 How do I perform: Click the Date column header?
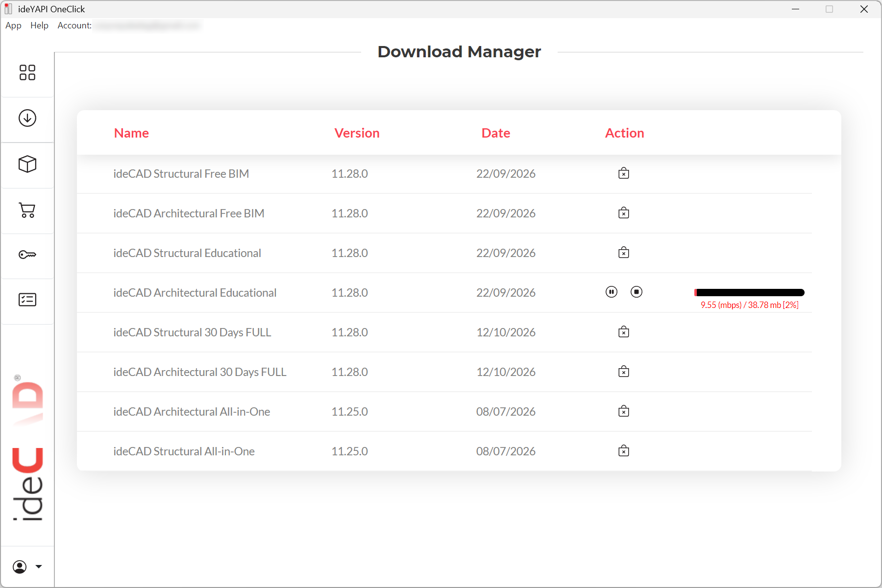tap(496, 133)
